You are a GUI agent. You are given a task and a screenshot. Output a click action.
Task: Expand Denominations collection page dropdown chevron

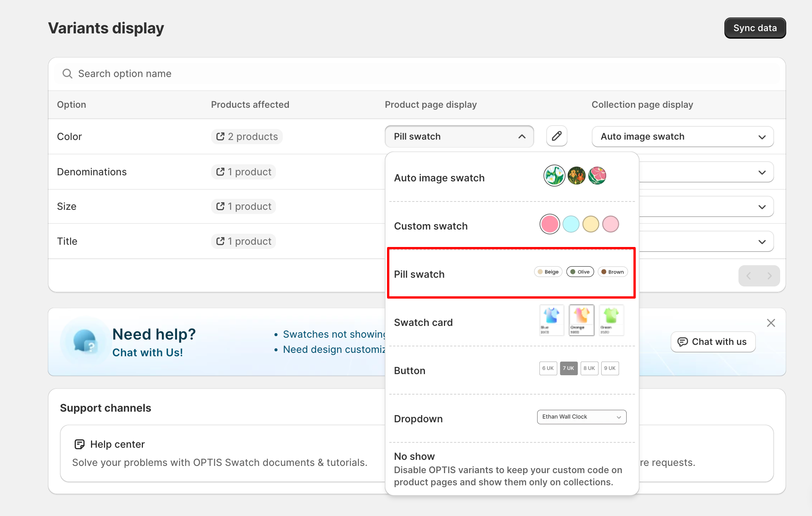click(x=762, y=172)
